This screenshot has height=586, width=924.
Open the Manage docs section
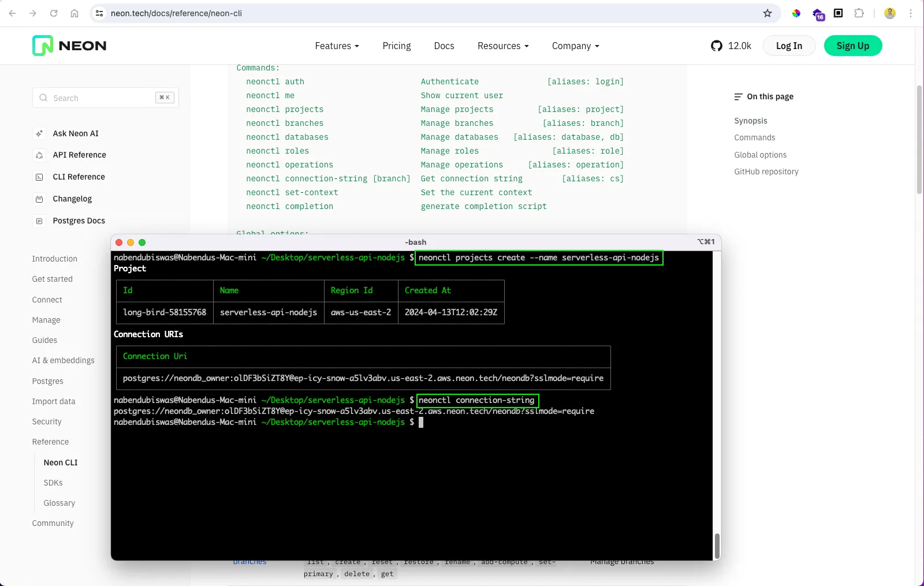point(46,320)
